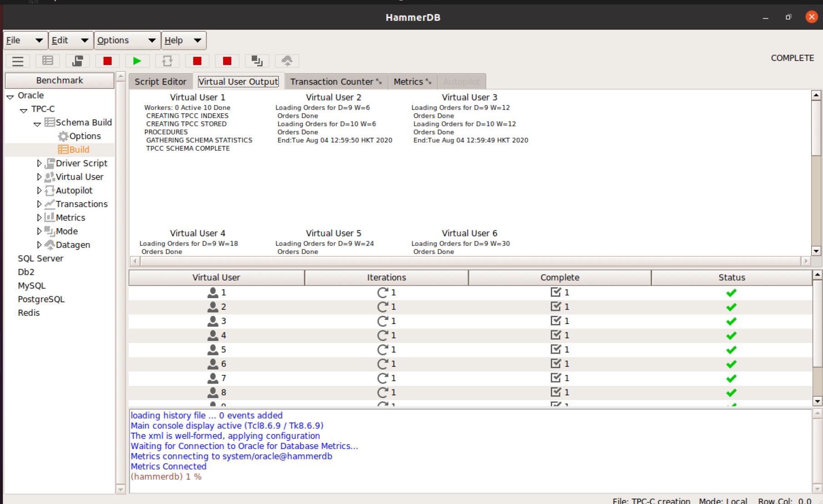Click the Autopilot toolbar icon with circular arrows
823x504 pixels.
coord(167,61)
